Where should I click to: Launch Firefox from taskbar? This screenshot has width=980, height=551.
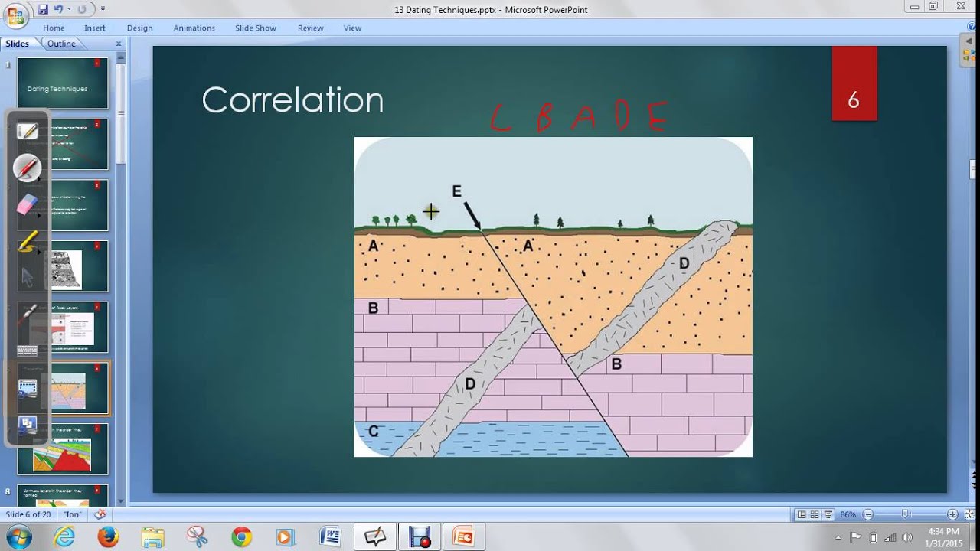[x=109, y=537]
